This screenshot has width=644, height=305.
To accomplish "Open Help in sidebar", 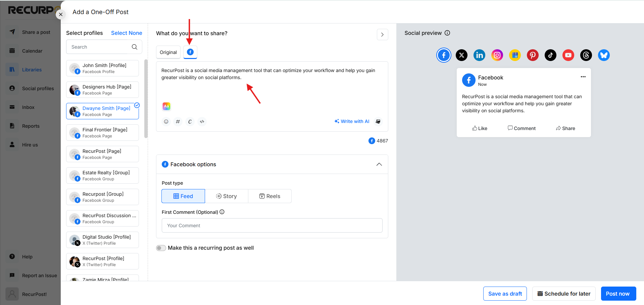I will click(x=31, y=257).
